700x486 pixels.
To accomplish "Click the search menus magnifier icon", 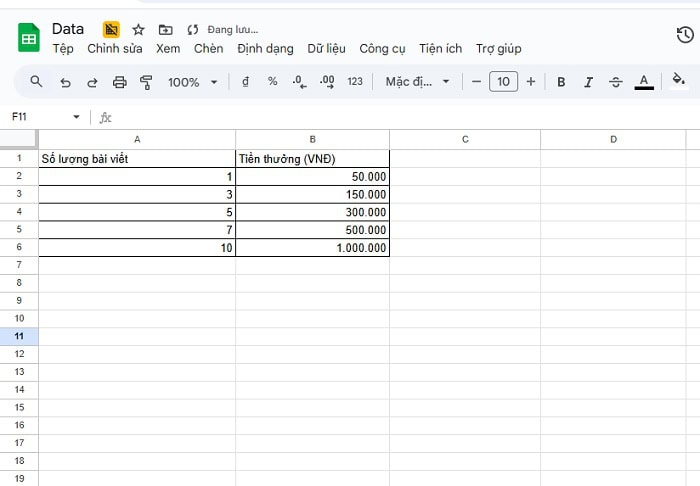I will coord(37,82).
